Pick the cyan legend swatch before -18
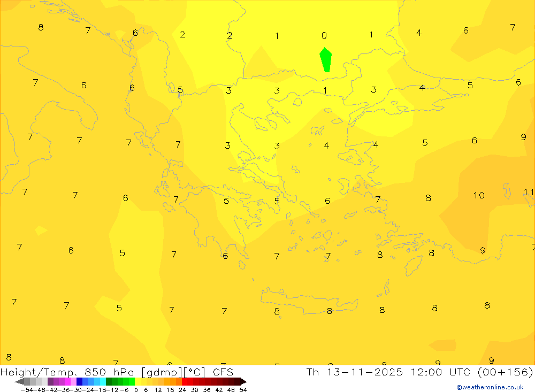 103,382
